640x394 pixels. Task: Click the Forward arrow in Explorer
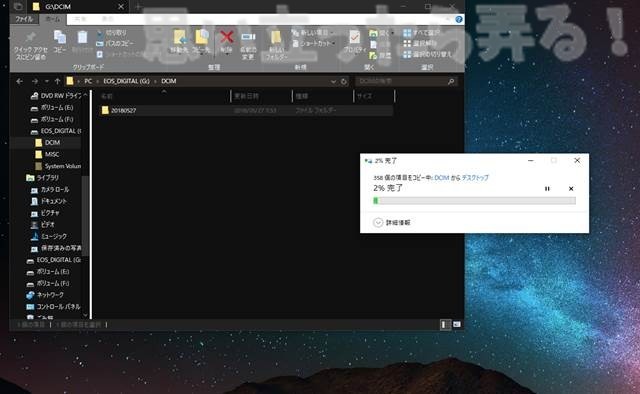click(35, 81)
